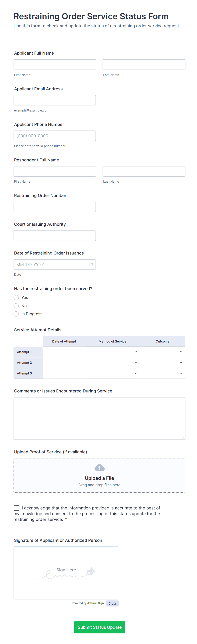Click the Applicant Phone Number field
Screen dimensions: 197x644
point(55,136)
